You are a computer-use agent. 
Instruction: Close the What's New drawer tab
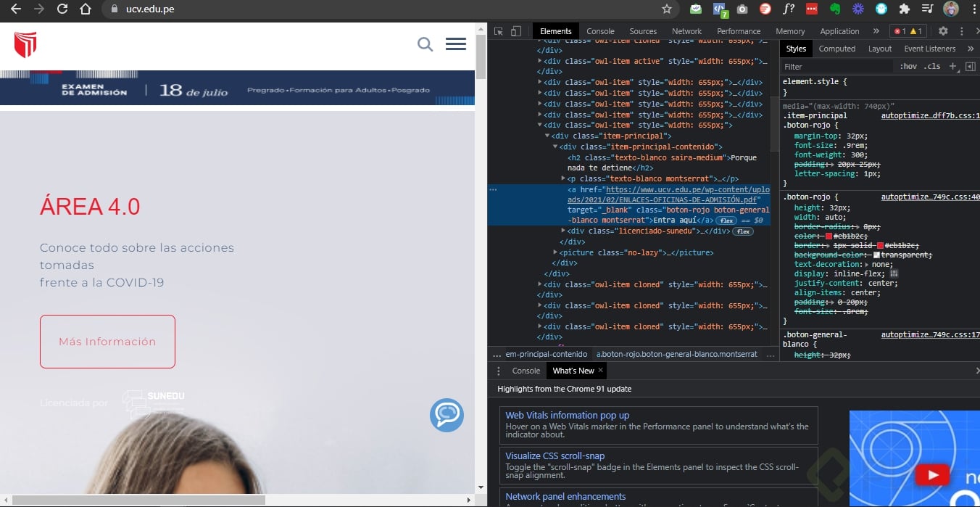coord(600,370)
